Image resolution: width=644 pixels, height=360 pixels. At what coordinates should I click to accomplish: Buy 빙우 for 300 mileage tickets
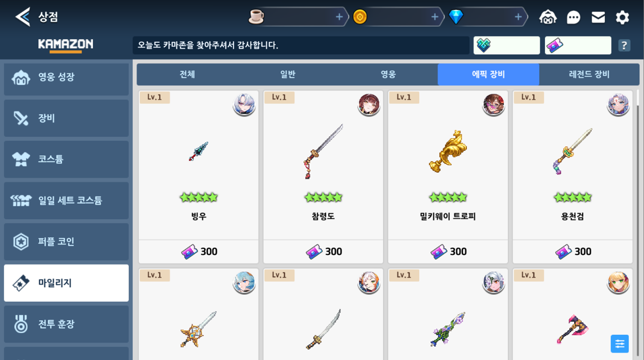point(199,251)
